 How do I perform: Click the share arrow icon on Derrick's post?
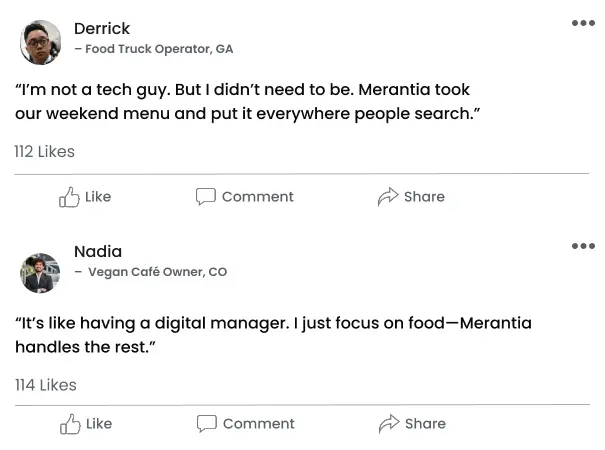(388, 197)
